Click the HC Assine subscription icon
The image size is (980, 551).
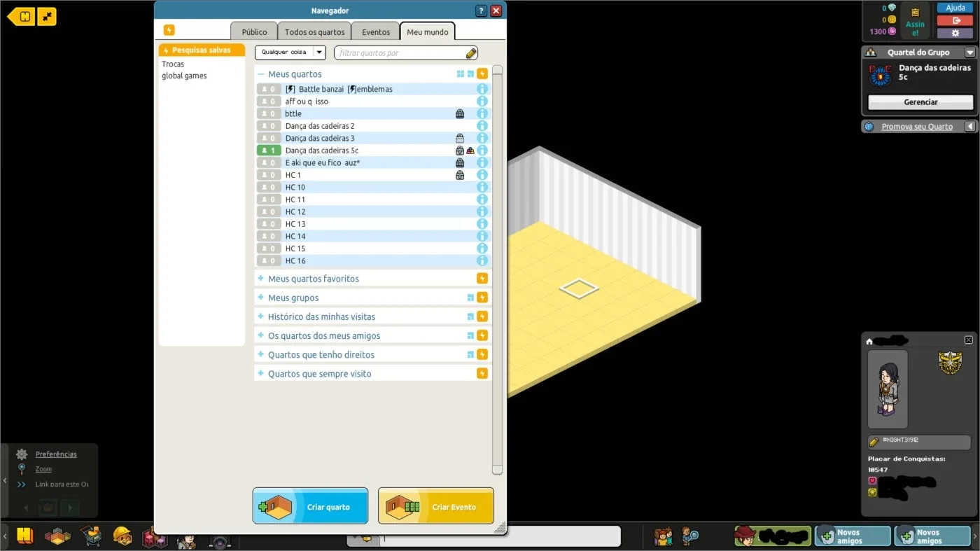915,21
